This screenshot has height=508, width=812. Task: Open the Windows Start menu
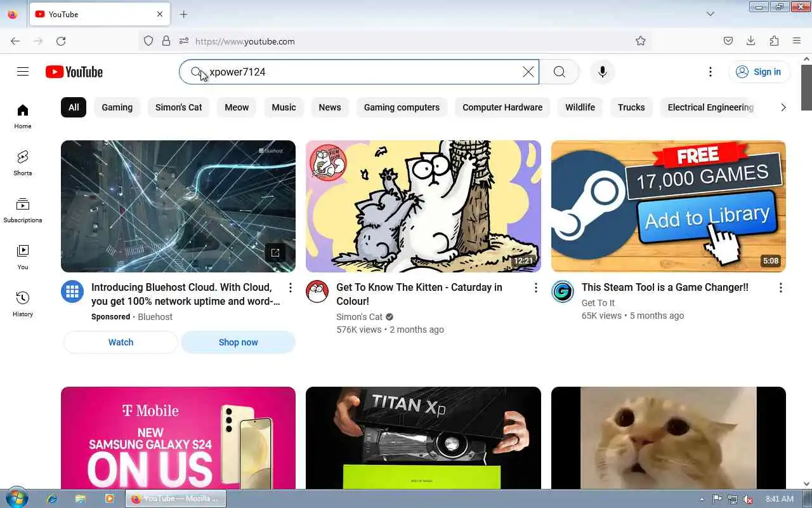point(16,498)
